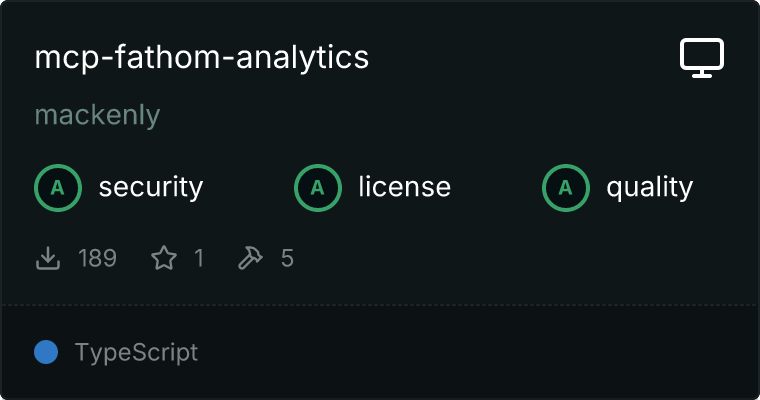The image size is (760, 400).
Task: Click the license grade A badge
Action: (x=317, y=187)
